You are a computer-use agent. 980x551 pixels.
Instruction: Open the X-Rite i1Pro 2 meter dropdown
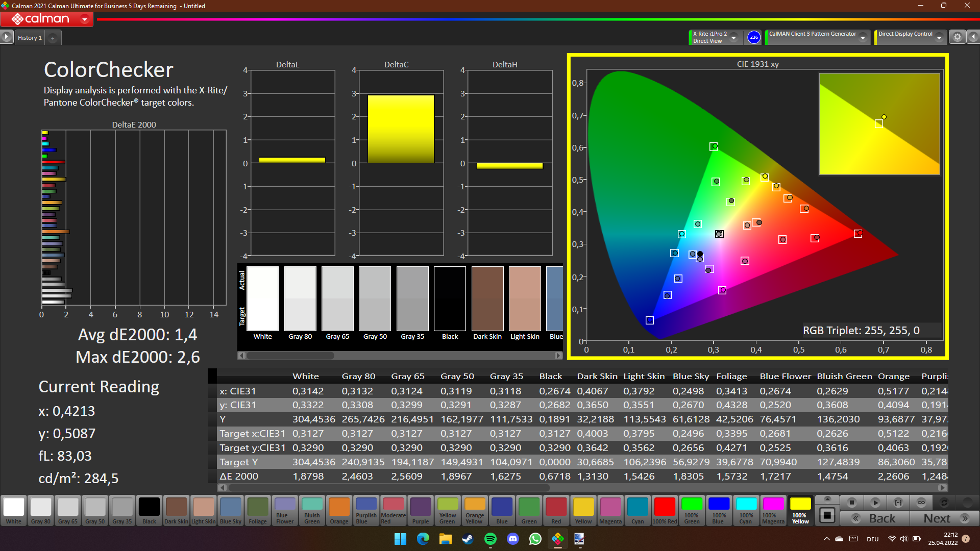pyautogui.click(x=733, y=37)
